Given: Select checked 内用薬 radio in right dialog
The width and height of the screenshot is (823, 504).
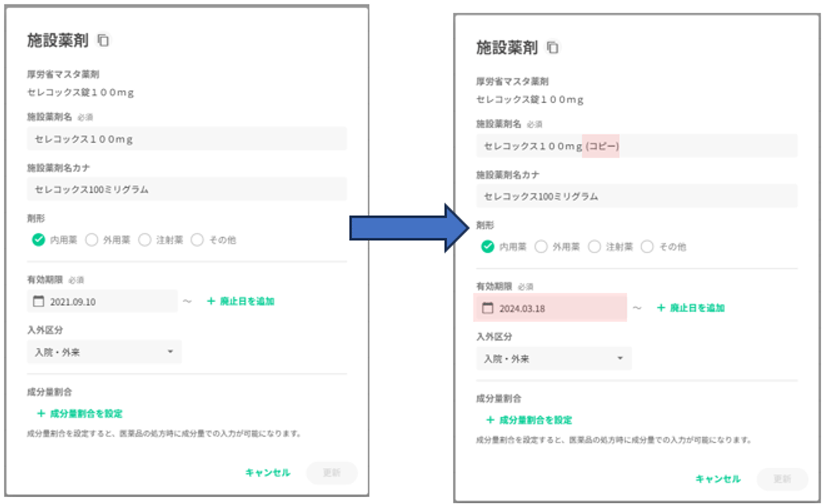Looking at the screenshot, I should pos(487,246).
